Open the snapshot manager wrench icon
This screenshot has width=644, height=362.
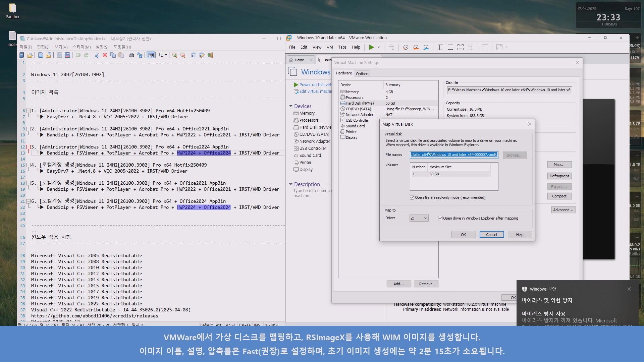[x=426, y=47]
